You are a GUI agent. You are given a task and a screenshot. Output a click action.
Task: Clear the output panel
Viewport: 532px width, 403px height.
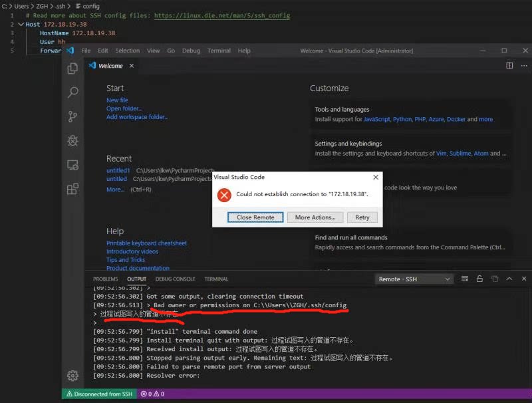[x=464, y=279]
